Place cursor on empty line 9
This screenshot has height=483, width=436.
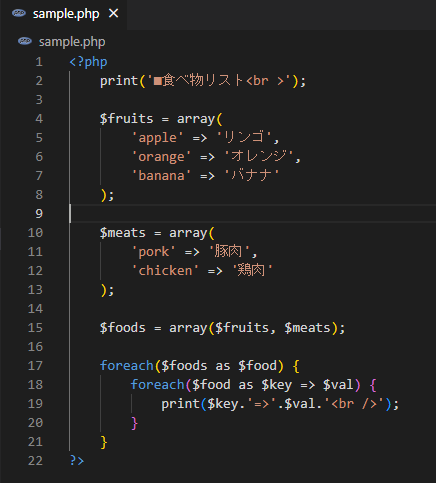click(253, 214)
